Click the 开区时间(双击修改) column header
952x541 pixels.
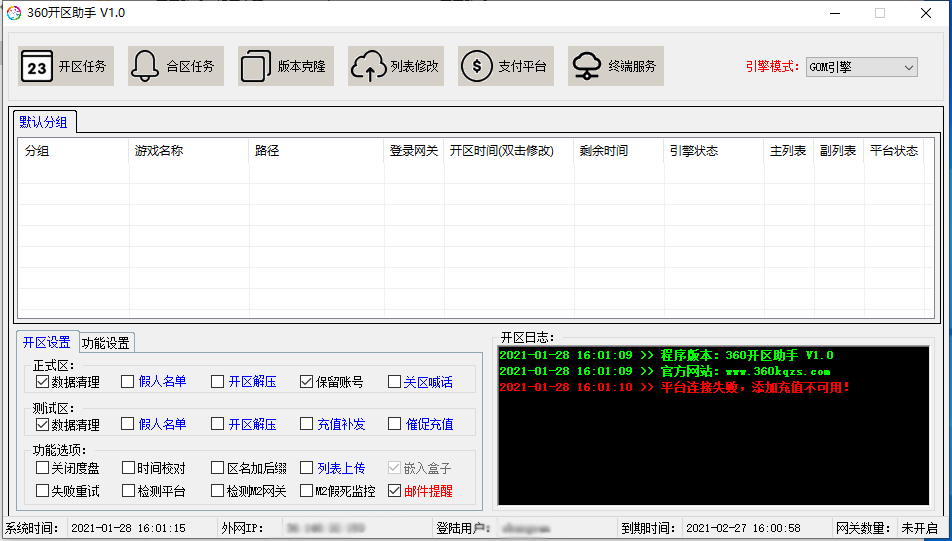click(509, 151)
